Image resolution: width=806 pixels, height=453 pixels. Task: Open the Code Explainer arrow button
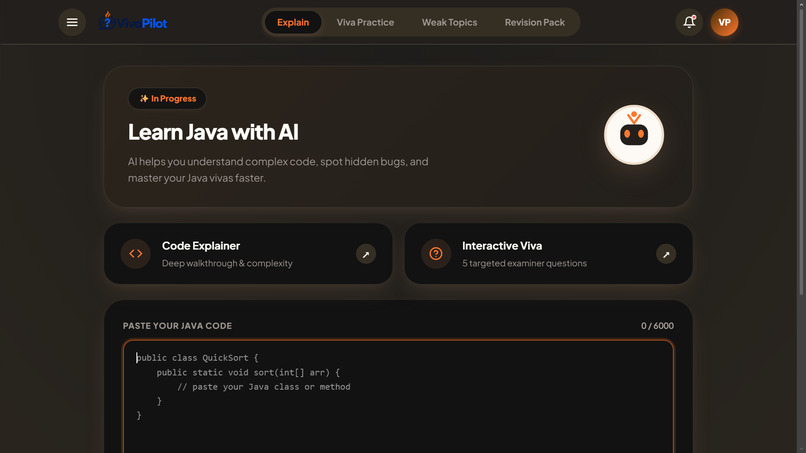pyautogui.click(x=366, y=254)
